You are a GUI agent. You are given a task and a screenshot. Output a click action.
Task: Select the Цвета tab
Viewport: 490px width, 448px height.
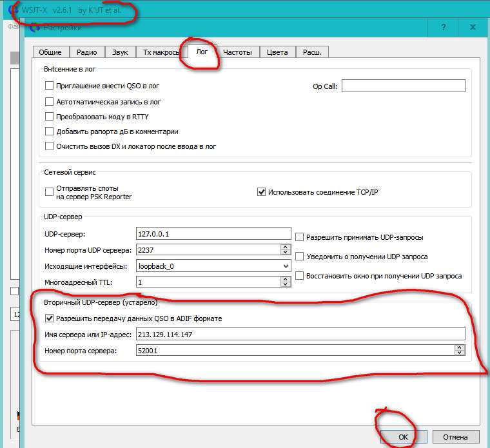pos(277,52)
